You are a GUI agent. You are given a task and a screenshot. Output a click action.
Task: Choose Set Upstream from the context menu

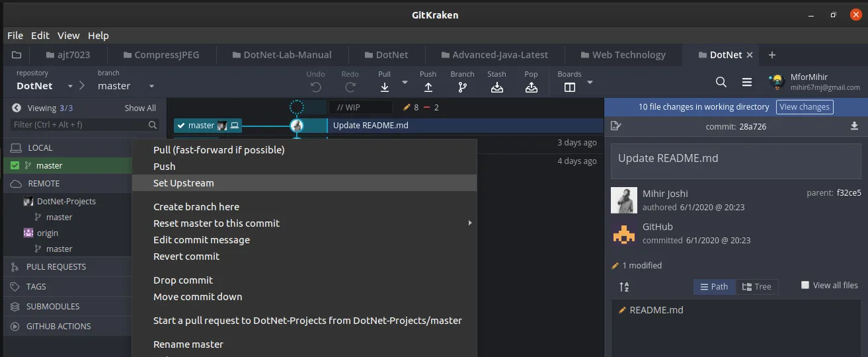304,183
